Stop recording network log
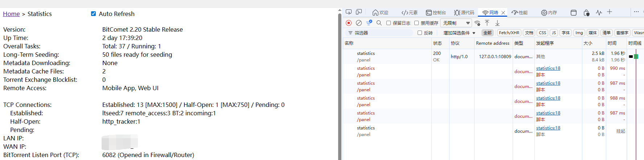The width and height of the screenshot is (644, 160). [x=349, y=23]
